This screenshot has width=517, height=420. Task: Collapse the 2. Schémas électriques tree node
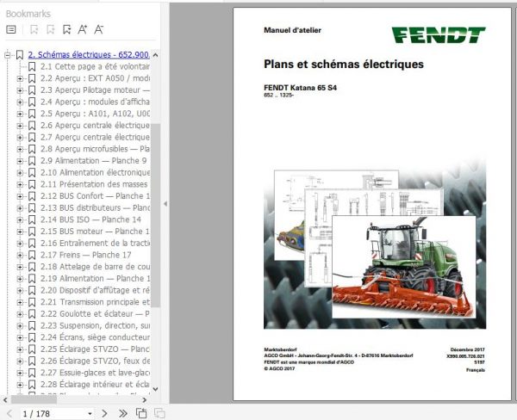click(8, 55)
